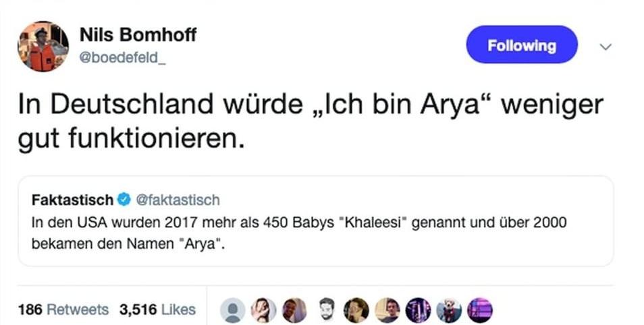The height and width of the screenshot is (325, 644).
Task: View the 3,516 Likes list
Action: [157, 309]
